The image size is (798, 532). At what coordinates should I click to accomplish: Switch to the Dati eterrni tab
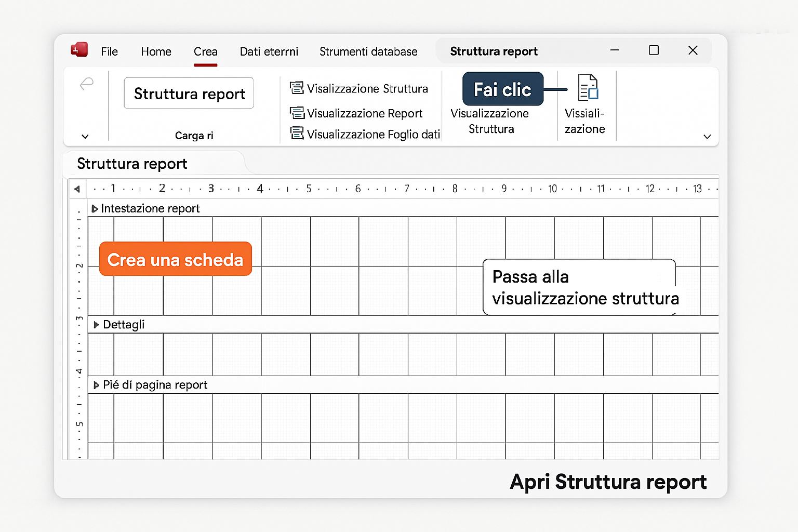pyautogui.click(x=269, y=51)
